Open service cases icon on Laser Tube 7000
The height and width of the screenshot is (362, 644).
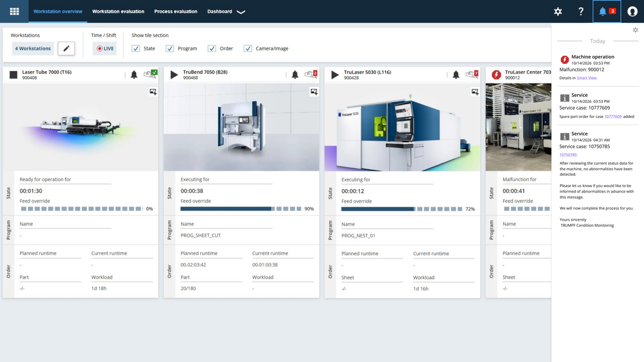pos(150,74)
